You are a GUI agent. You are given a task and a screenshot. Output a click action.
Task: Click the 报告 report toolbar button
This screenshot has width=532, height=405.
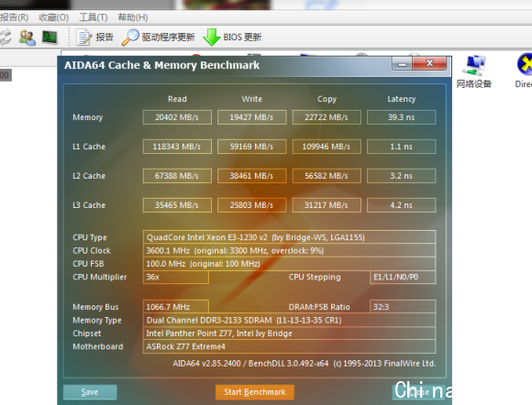(94, 38)
